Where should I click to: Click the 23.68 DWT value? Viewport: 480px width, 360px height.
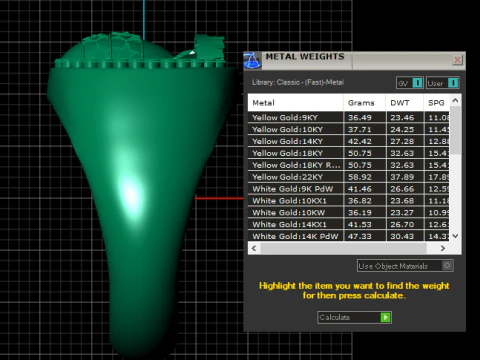402,201
